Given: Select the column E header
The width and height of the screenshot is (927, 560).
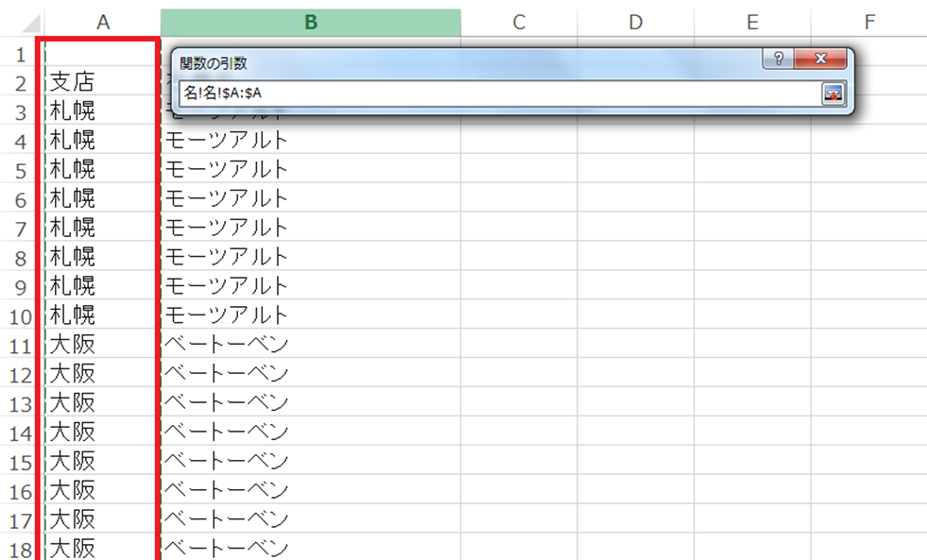Looking at the screenshot, I should pos(752,23).
